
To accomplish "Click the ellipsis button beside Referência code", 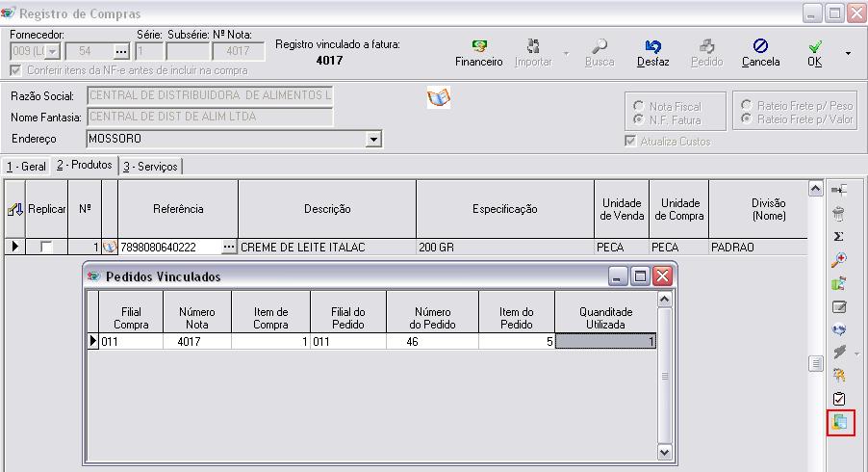I will 228,248.
